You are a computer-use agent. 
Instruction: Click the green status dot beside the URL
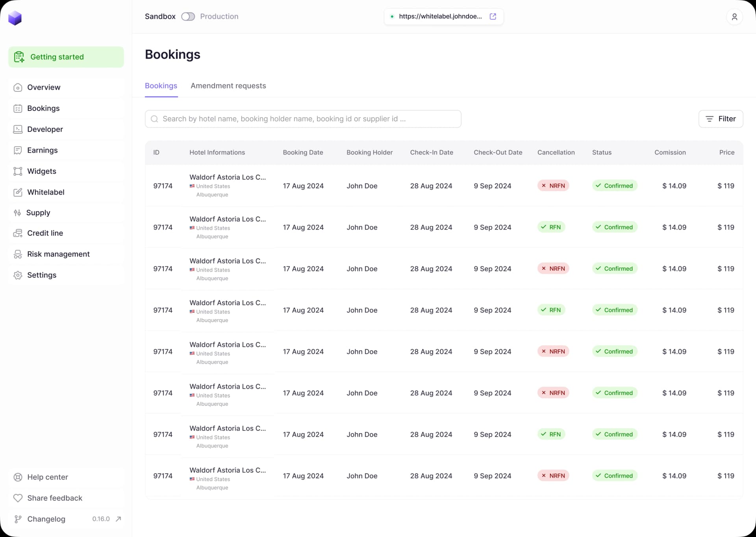pos(392,17)
